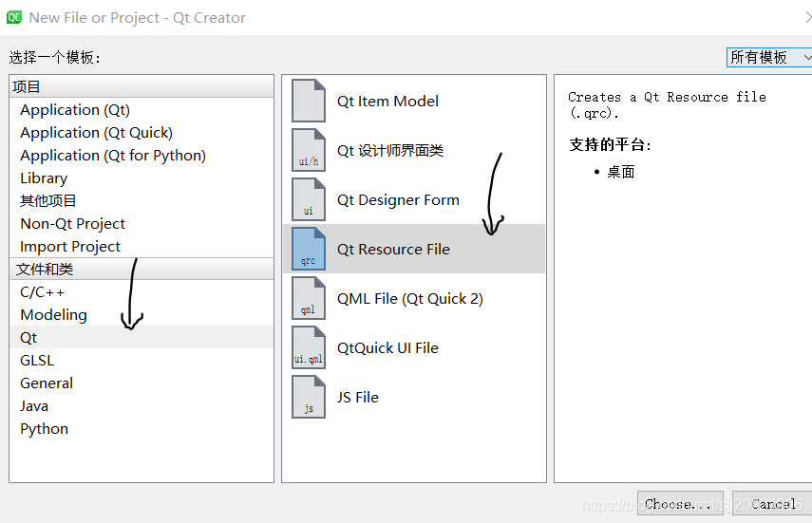Image resolution: width=812 pixels, height=523 pixels.
Task: Click the Choose... button
Action: (x=680, y=503)
